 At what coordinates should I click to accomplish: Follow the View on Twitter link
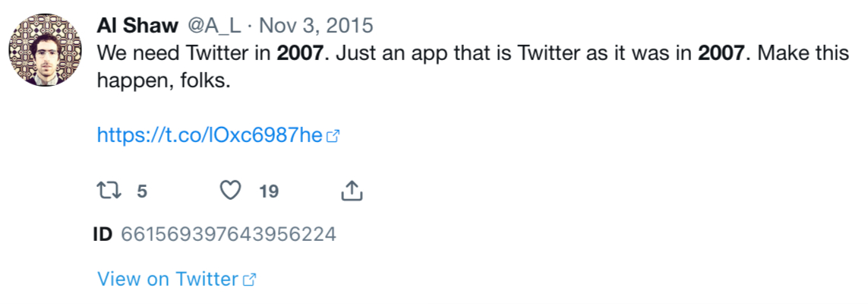click(168, 279)
